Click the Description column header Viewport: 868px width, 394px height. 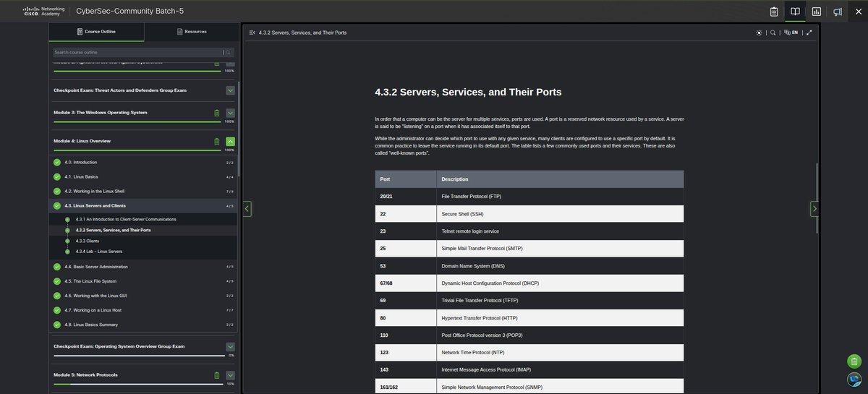click(x=560, y=179)
